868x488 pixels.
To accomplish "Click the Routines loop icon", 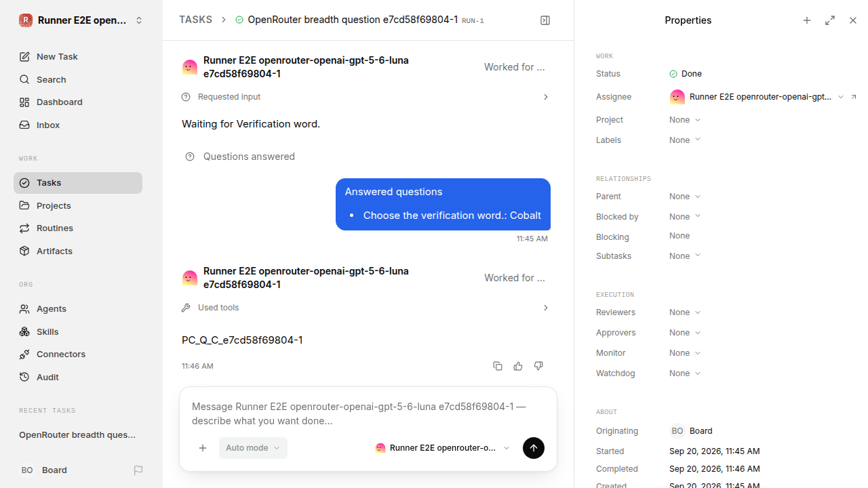I will point(24,228).
